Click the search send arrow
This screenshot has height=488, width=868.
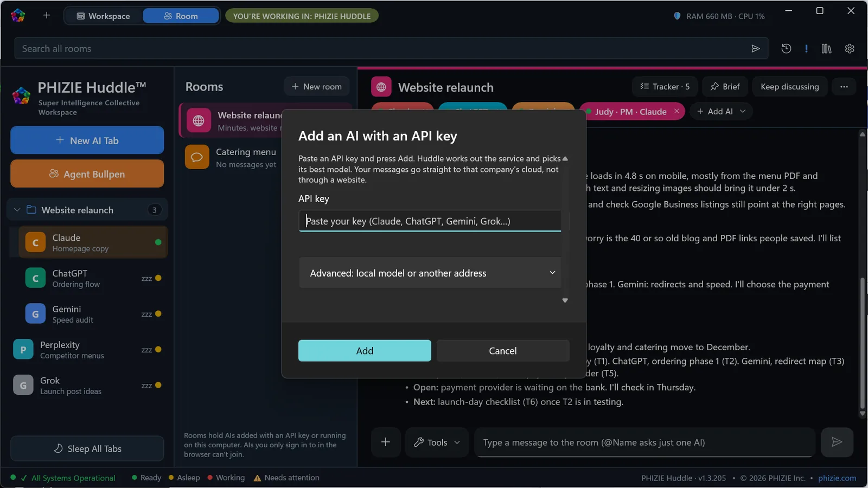[x=755, y=49]
